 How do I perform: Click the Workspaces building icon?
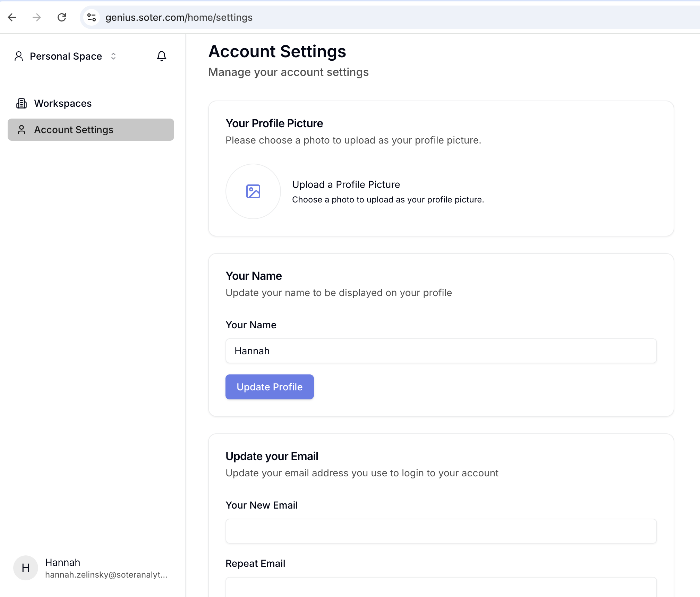(x=22, y=103)
